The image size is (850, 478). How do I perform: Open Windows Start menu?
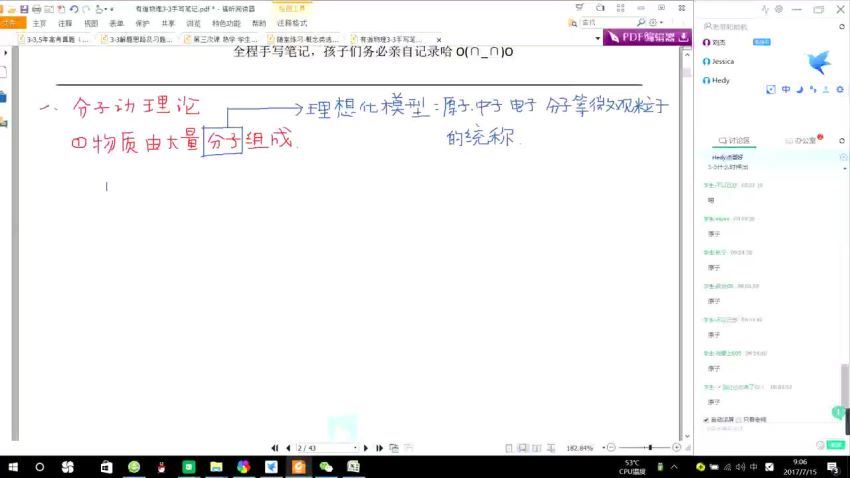13,467
